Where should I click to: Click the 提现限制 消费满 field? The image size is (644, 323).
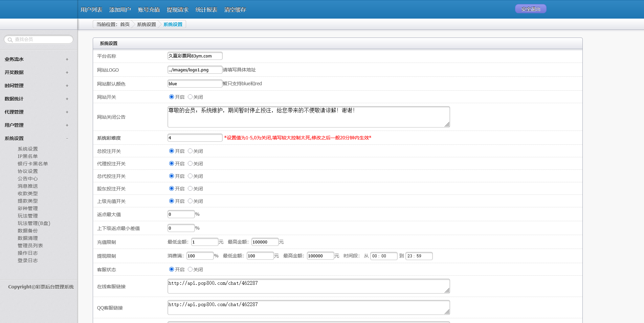200,256
